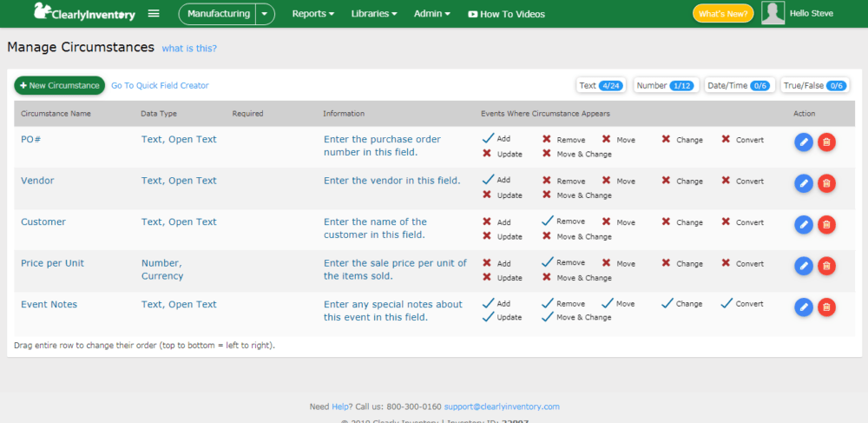Toggle Convert event for PO#
This screenshot has width=868, height=423.
click(x=726, y=140)
